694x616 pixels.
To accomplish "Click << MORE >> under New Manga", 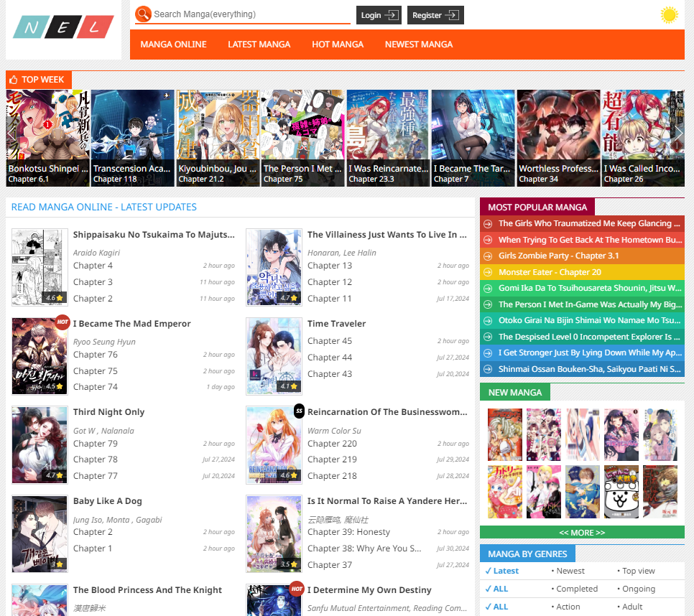I will [582, 533].
